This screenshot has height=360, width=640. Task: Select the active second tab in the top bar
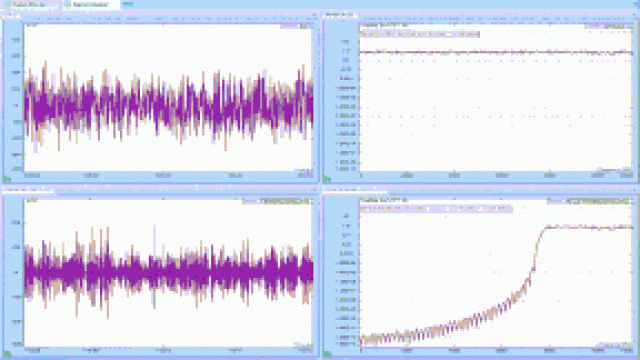[91, 4]
